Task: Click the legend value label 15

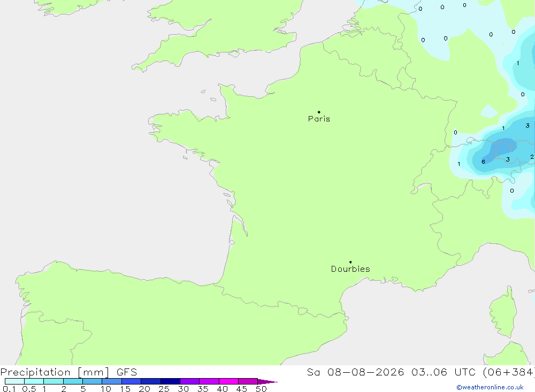Action: [125, 389]
